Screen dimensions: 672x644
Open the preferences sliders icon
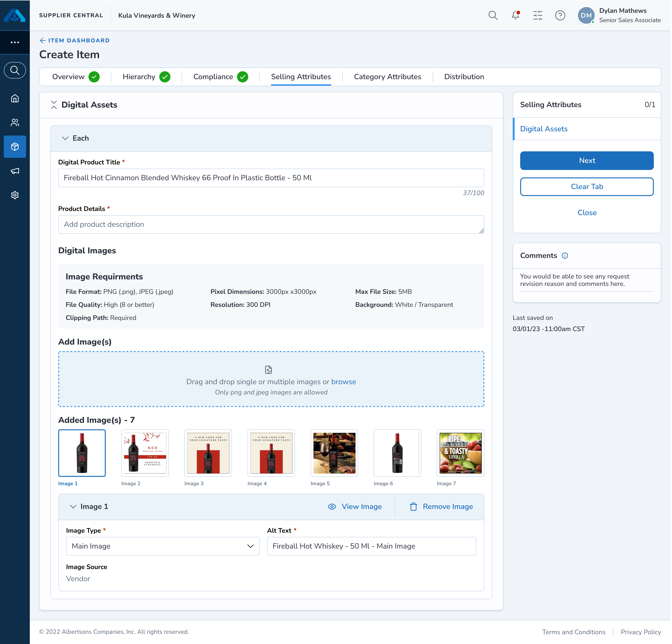(538, 15)
